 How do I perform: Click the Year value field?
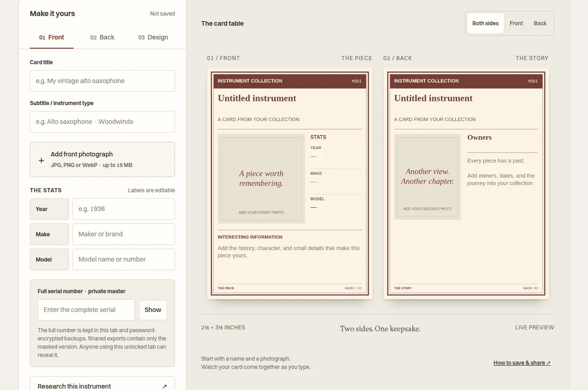click(124, 209)
